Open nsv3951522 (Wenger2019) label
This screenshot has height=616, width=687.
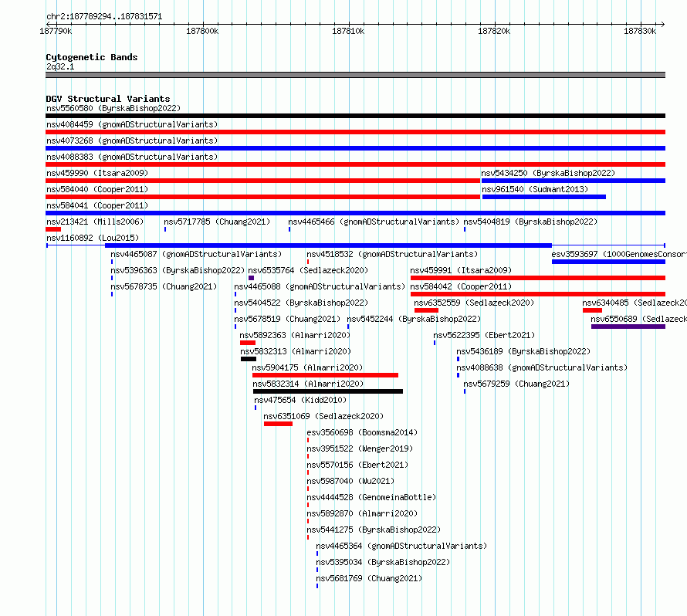tap(360, 448)
